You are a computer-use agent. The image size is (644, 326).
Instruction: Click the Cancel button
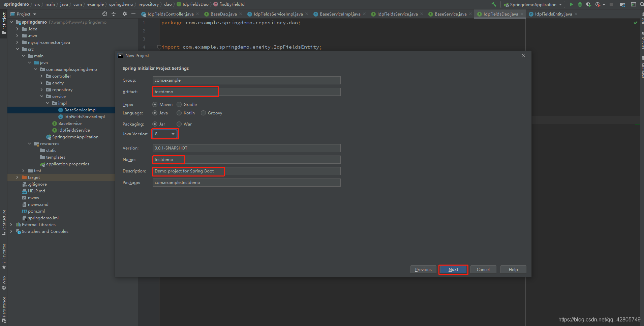point(483,269)
